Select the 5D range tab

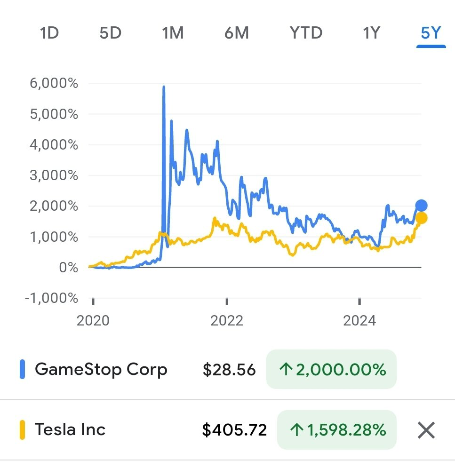111,33
